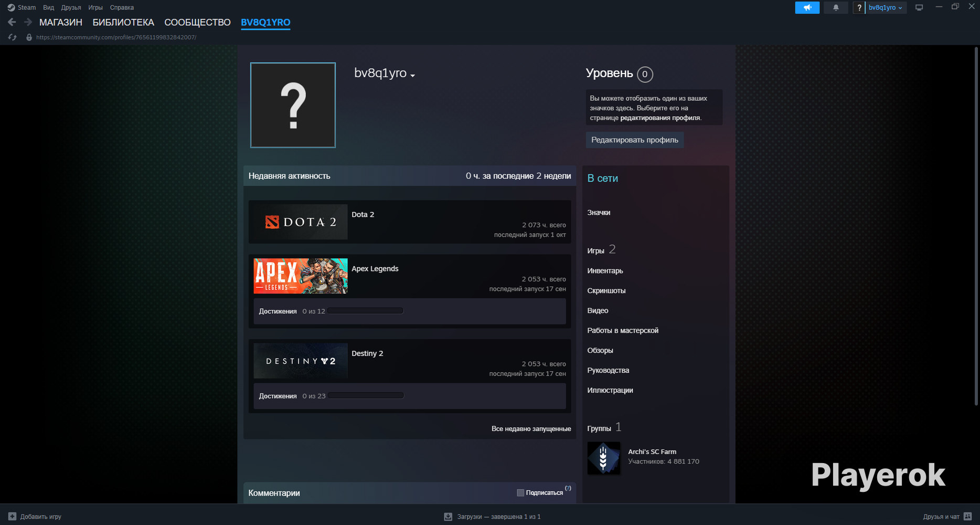Viewport: 980px width, 525px height.
Task: Click the plus icon beside Добавить игру
Action: pyautogui.click(x=12, y=517)
